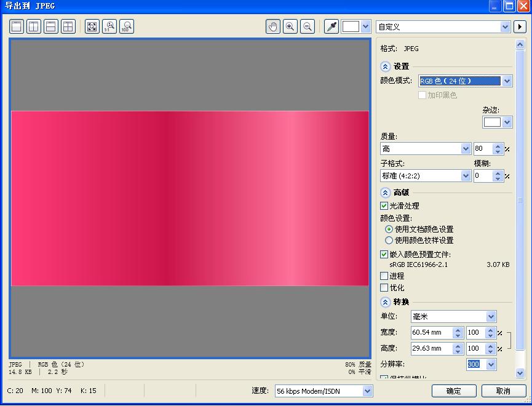This screenshot has width=532, height=406.
Task: Select the hand pan tool
Action: tap(272, 26)
